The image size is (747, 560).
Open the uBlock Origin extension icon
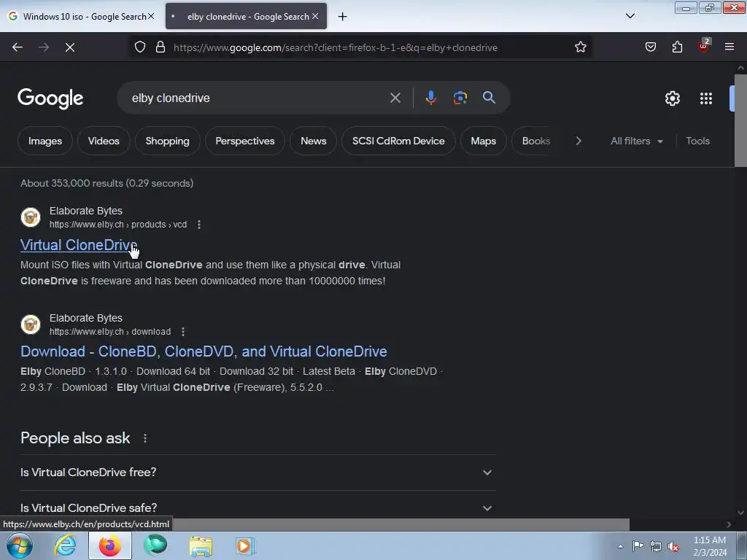coord(704,46)
